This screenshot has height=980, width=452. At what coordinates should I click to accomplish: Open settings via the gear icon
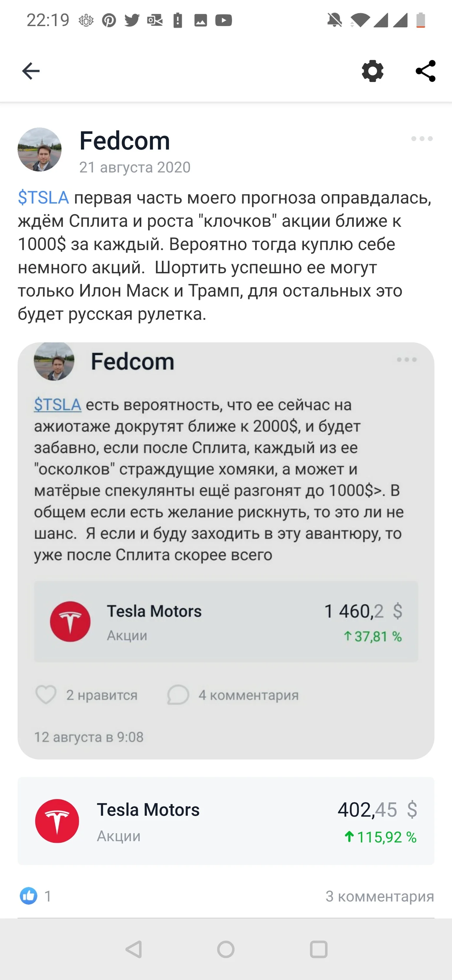tap(372, 71)
